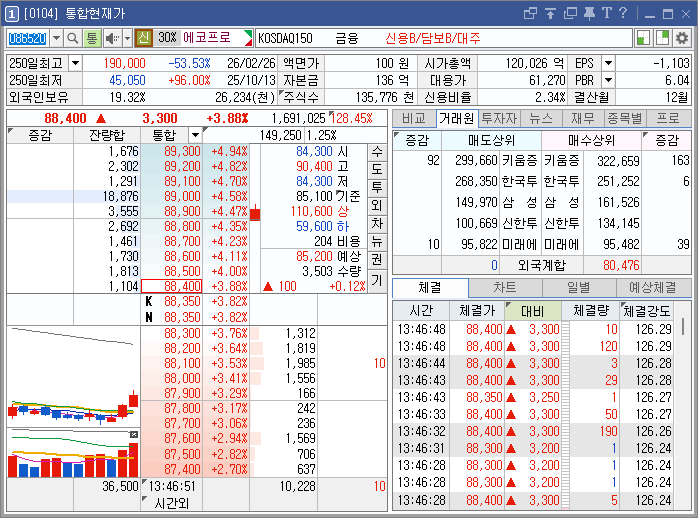This screenshot has height=518, width=698.
Task: Click the 수 side button
Action: pos(377,152)
